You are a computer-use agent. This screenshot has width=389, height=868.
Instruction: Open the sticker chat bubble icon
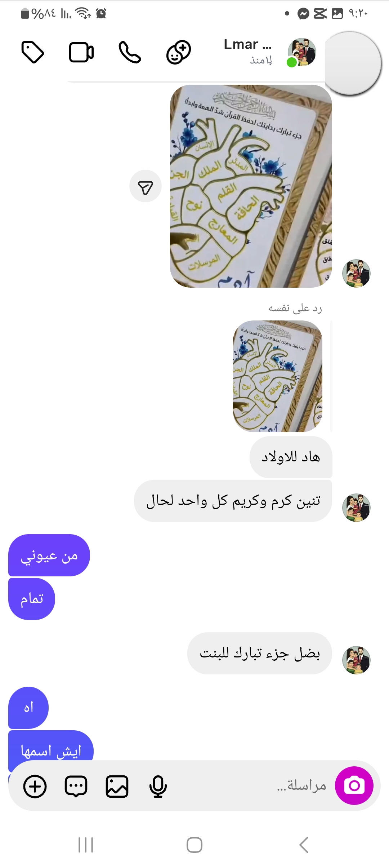[x=76, y=786]
